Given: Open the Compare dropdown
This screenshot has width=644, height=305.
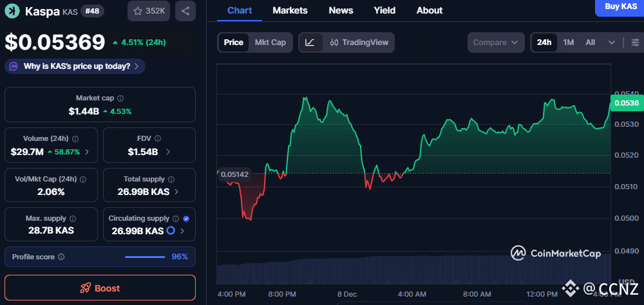Looking at the screenshot, I should point(495,42).
